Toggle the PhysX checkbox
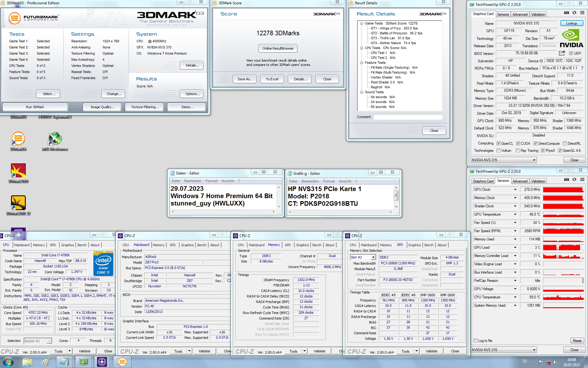588x368 pixels. click(543, 151)
